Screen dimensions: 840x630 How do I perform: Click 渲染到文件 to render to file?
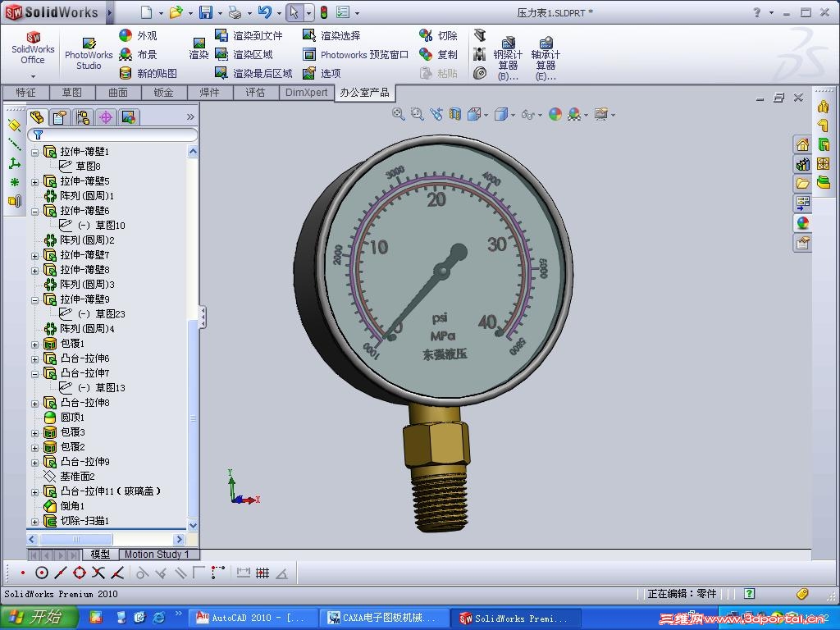(x=249, y=35)
